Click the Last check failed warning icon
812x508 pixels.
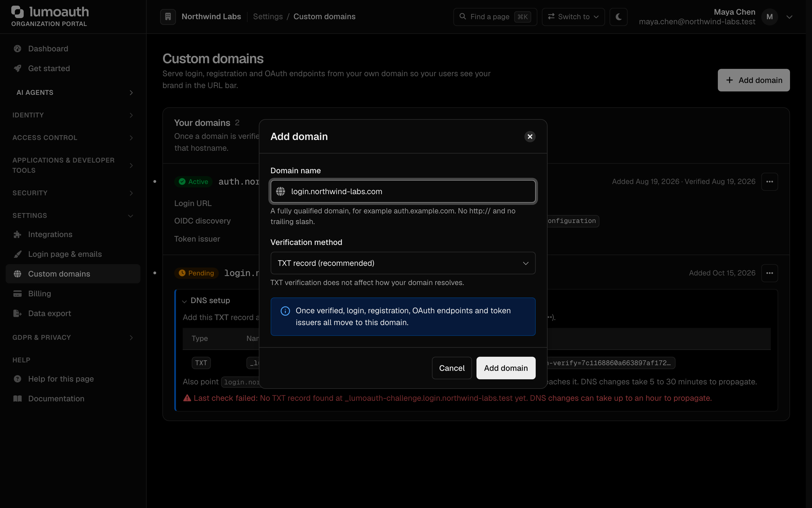tap(187, 398)
